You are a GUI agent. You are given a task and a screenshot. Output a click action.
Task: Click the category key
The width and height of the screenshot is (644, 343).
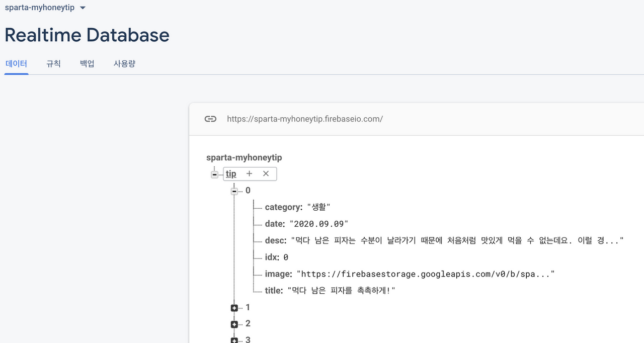(x=284, y=207)
